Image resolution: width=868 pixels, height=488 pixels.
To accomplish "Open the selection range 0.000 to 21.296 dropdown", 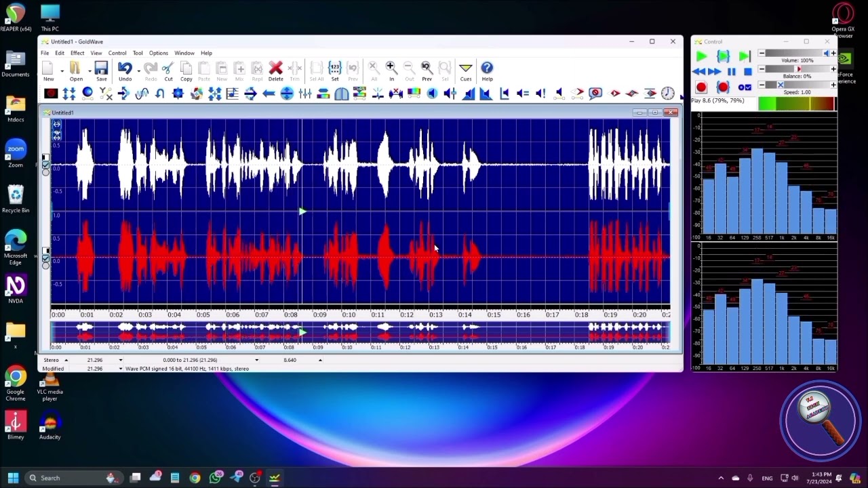I will point(256,360).
